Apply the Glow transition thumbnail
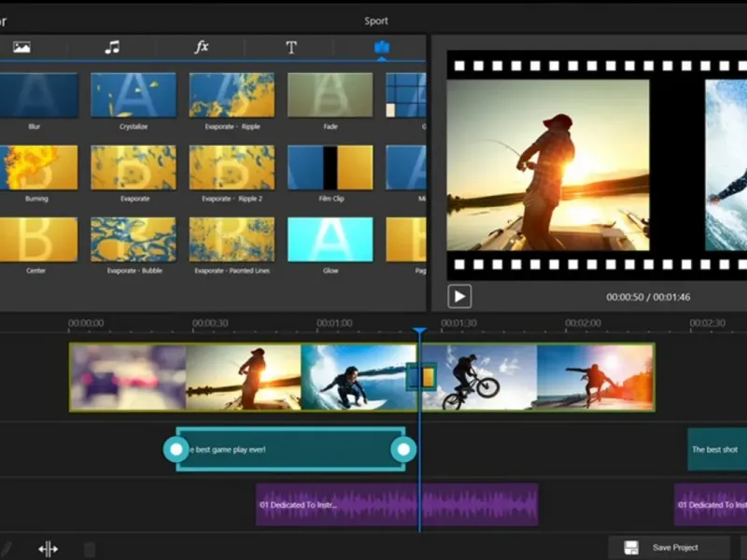The width and height of the screenshot is (747, 560). click(x=330, y=240)
